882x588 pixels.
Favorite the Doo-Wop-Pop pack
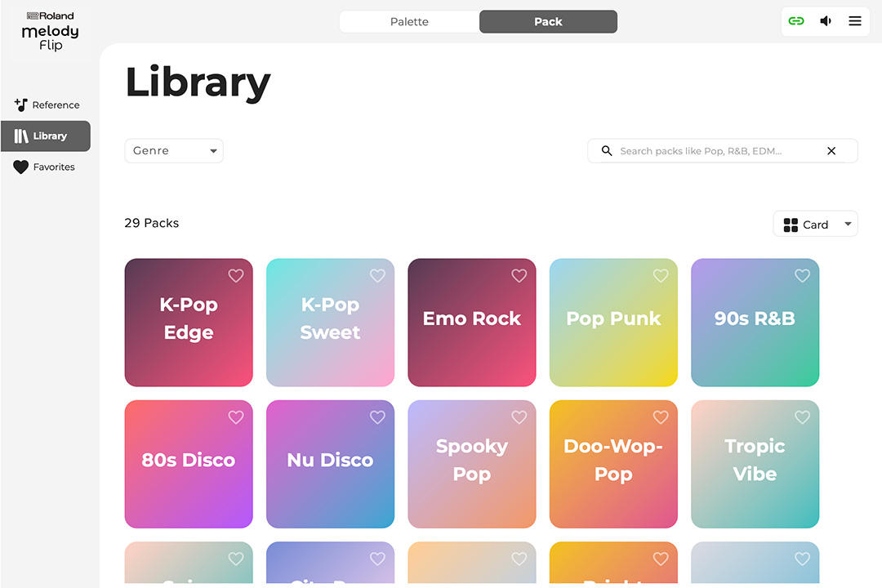(x=661, y=417)
